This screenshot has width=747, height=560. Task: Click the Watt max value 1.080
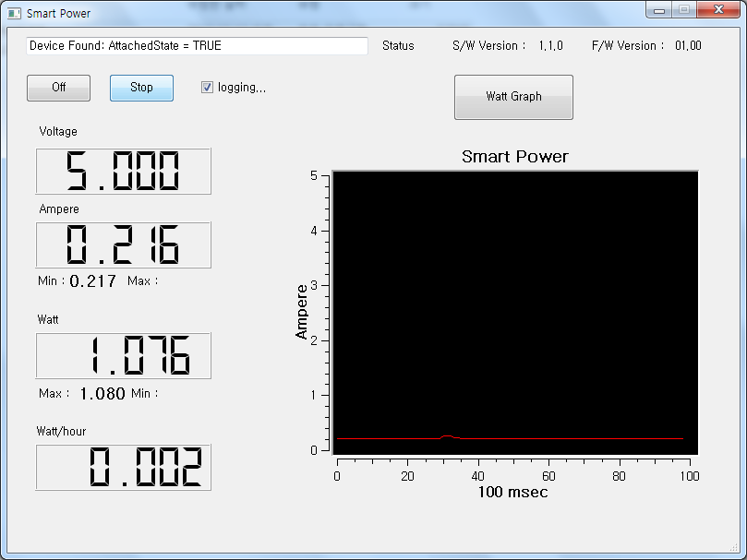coord(102,394)
